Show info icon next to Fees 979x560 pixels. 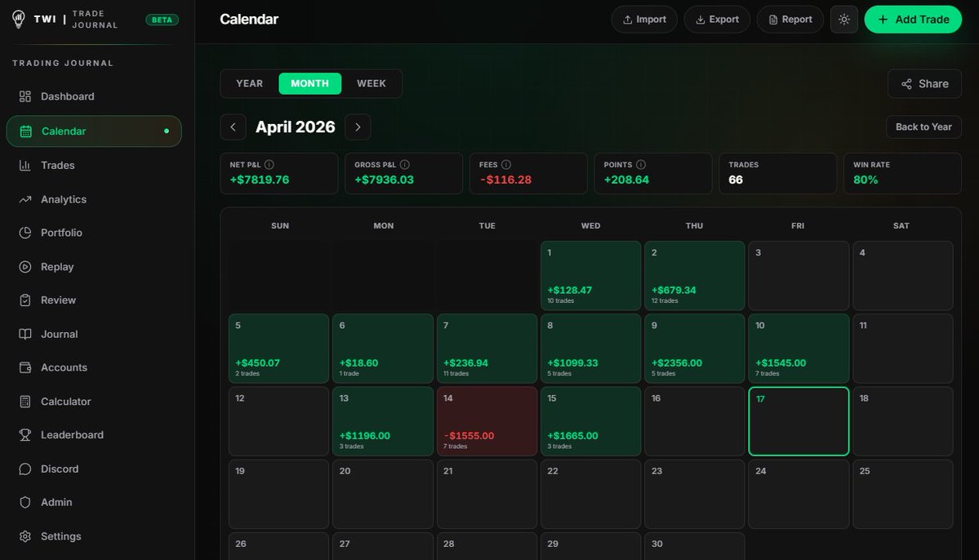click(506, 165)
